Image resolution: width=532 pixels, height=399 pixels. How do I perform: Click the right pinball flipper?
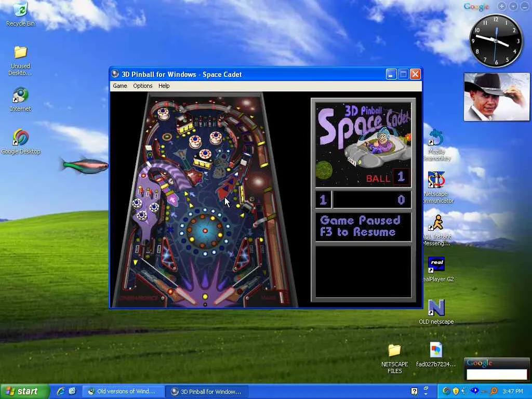(x=225, y=296)
